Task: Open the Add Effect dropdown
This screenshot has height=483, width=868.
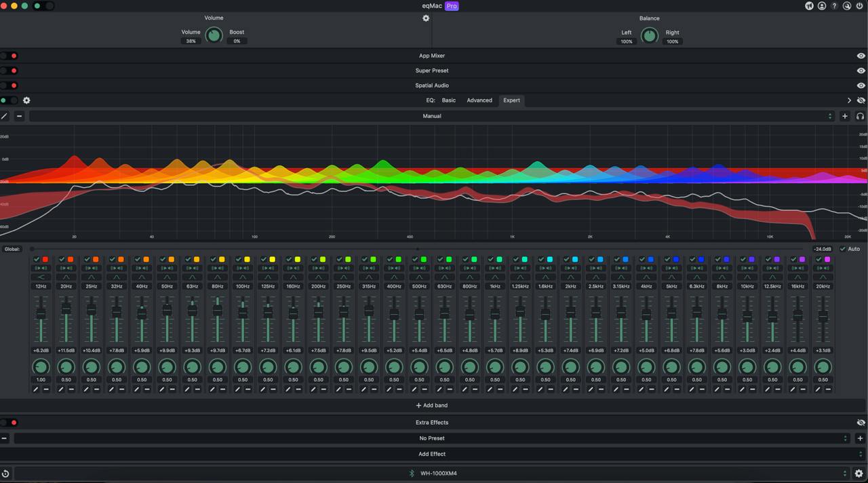Action: 432,454
